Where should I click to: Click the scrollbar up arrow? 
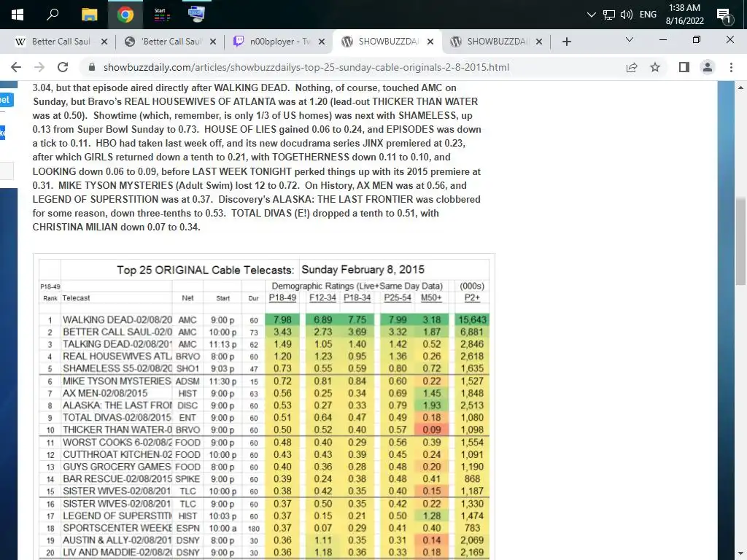point(740,87)
